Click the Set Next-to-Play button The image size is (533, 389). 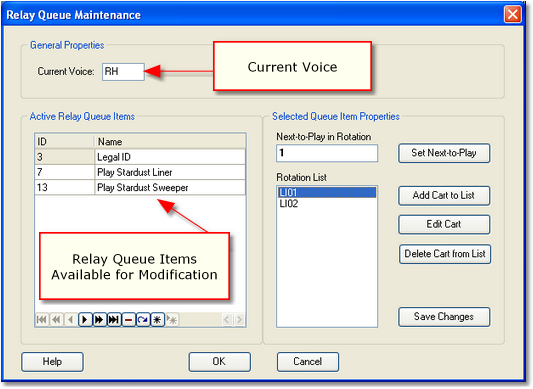pos(444,153)
